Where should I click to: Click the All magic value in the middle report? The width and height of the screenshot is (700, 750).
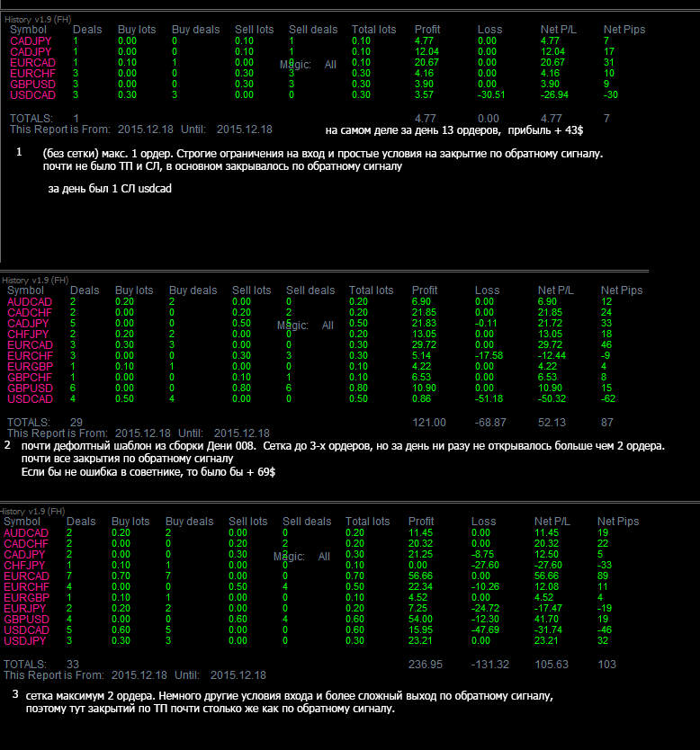(328, 326)
